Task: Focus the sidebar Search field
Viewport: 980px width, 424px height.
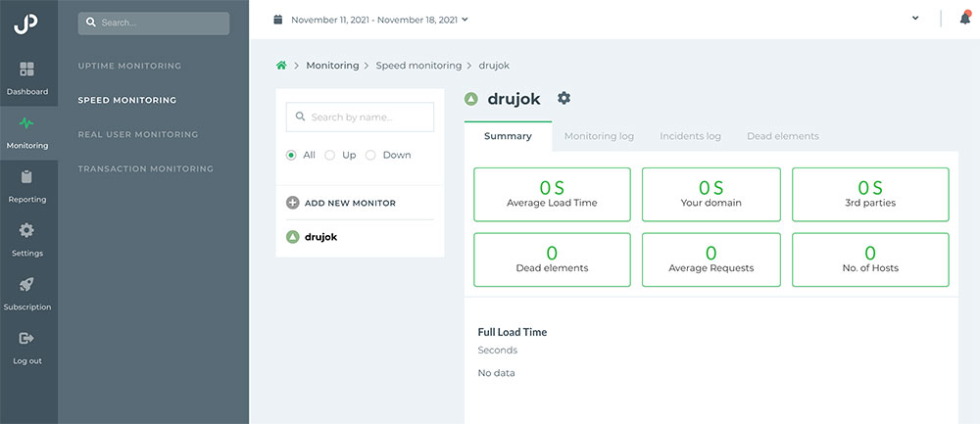Action: (154, 24)
